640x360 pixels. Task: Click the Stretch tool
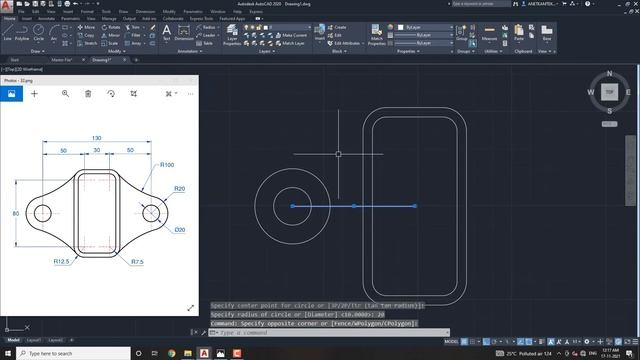(x=87, y=43)
